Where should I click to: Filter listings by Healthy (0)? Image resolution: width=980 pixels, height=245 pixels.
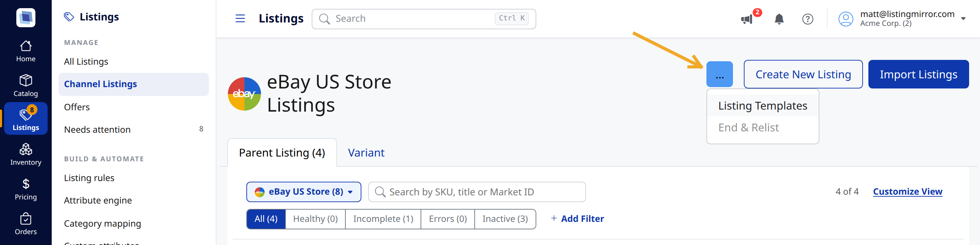[x=315, y=219]
